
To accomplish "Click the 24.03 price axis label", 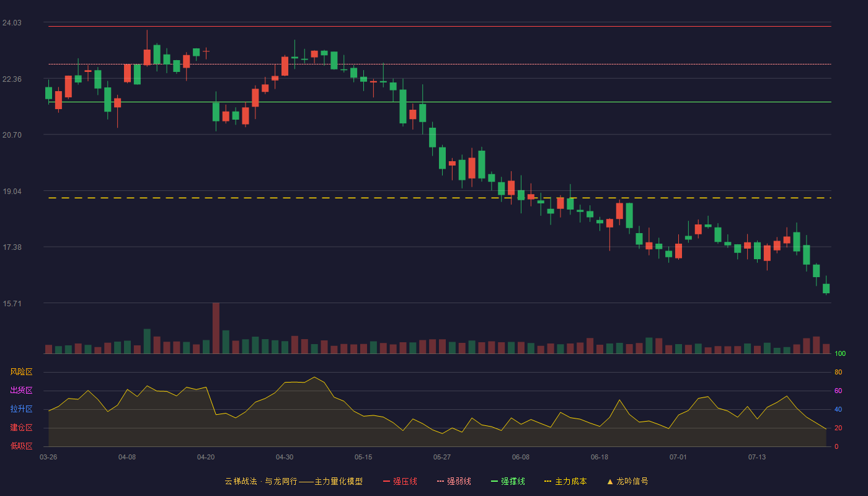I will pyautogui.click(x=12, y=23).
